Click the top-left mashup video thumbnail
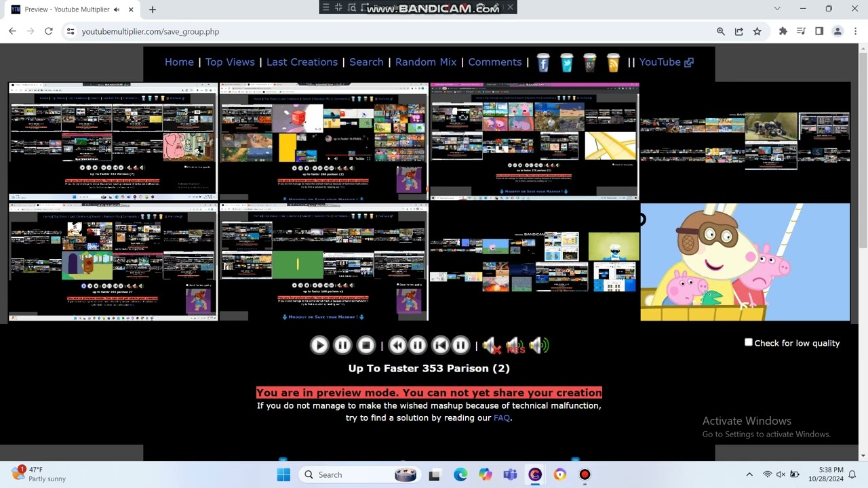Image resolution: width=868 pixels, height=488 pixels. pyautogui.click(x=113, y=141)
